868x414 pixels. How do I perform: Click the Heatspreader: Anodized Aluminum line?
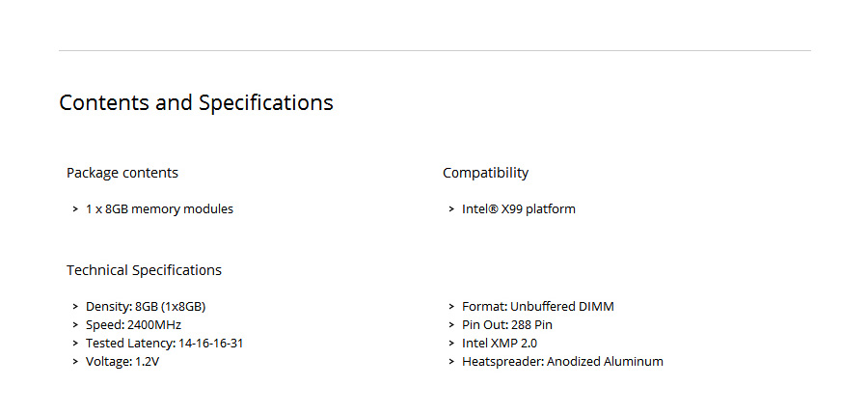[562, 362]
